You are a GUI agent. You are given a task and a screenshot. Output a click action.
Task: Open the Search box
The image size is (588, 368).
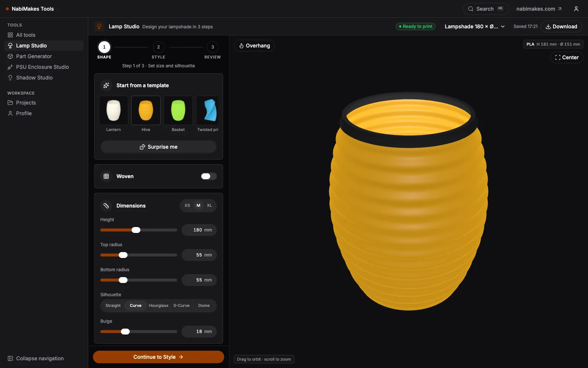[486, 9]
